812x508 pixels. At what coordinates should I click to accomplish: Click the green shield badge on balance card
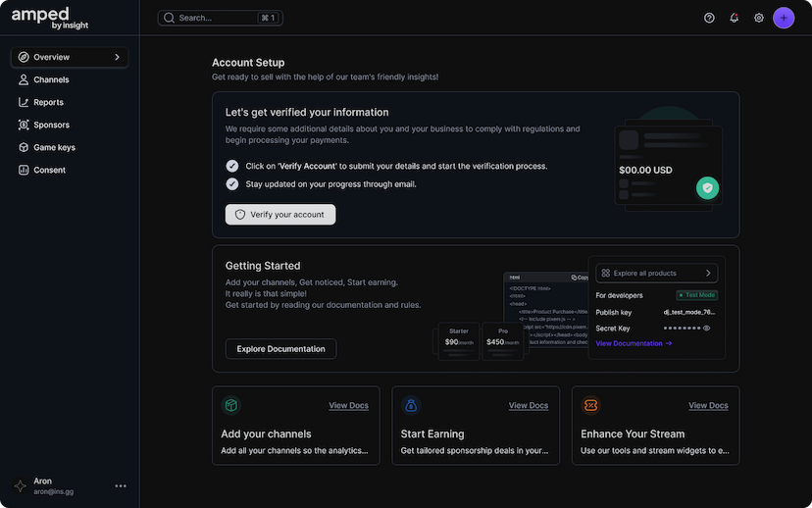(708, 187)
